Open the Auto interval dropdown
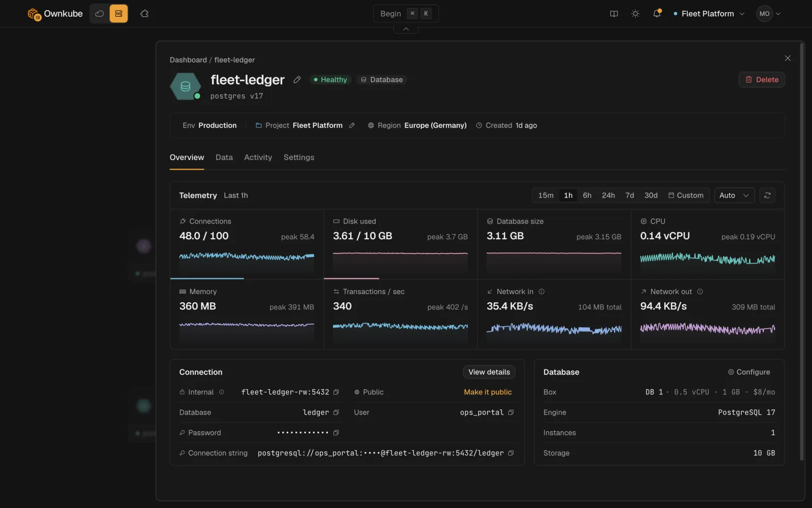The height and width of the screenshot is (508, 812). pos(734,196)
